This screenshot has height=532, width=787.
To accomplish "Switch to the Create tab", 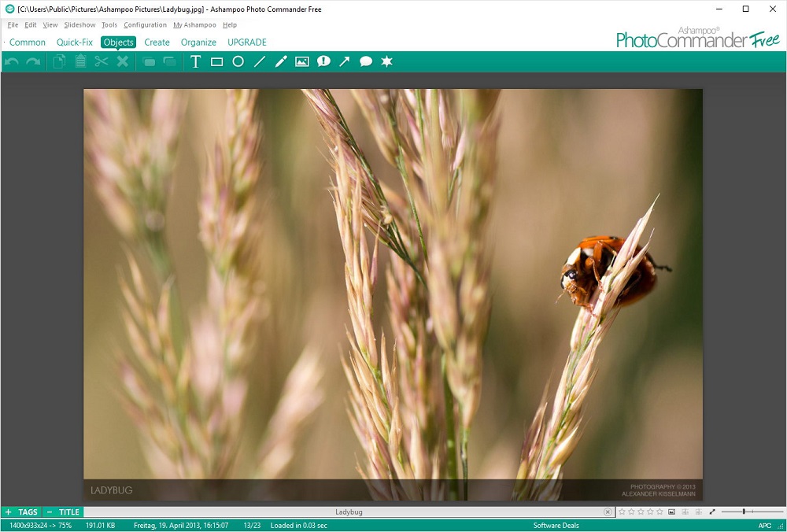I will (157, 42).
